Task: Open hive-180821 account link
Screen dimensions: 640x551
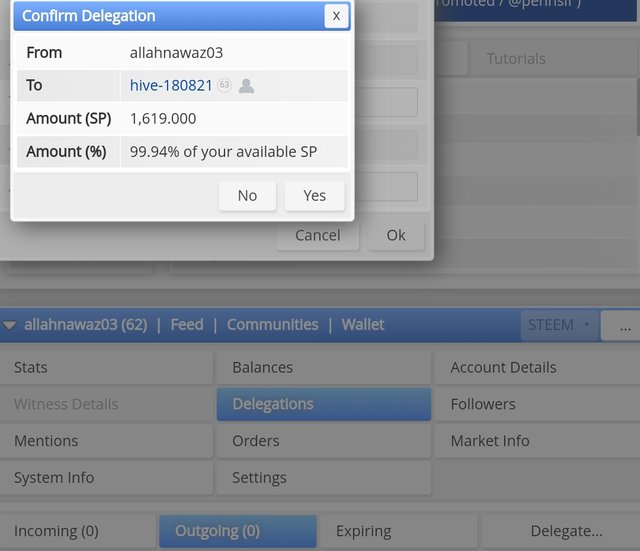Action: click(171, 85)
